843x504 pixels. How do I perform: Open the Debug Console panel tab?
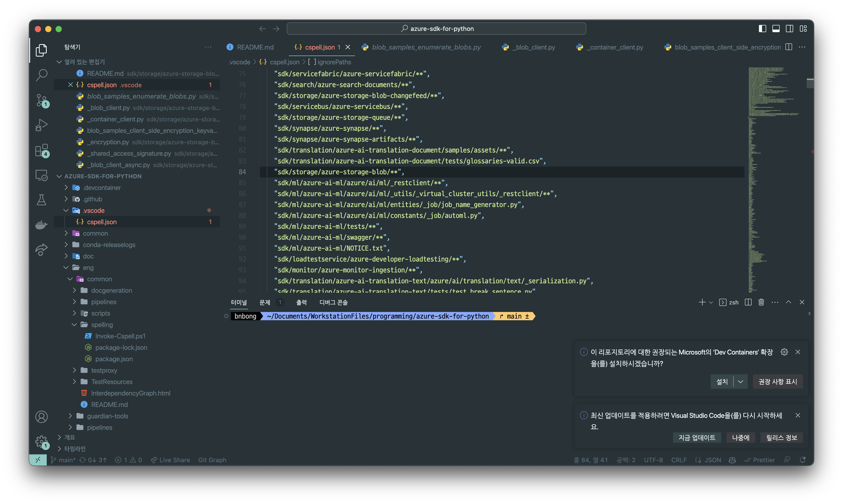coord(334,302)
